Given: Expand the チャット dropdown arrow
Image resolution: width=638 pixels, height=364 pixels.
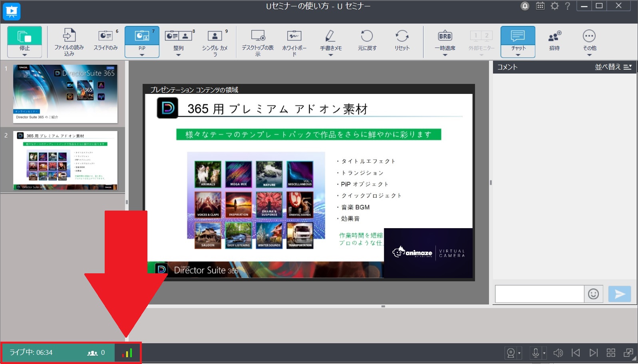Looking at the screenshot, I should pyautogui.click(x=518, y=55).
